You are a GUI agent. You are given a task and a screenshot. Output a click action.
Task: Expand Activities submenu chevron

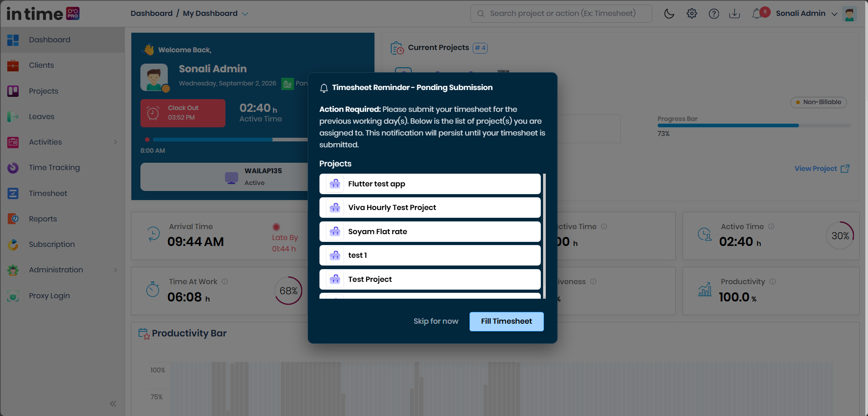click(x=115, y=142)
